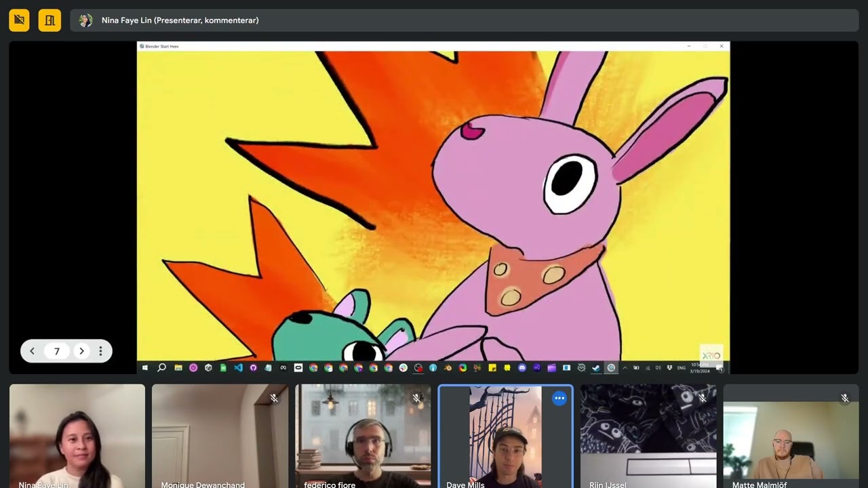Click the Dropbox icon in the system tray

670,368
